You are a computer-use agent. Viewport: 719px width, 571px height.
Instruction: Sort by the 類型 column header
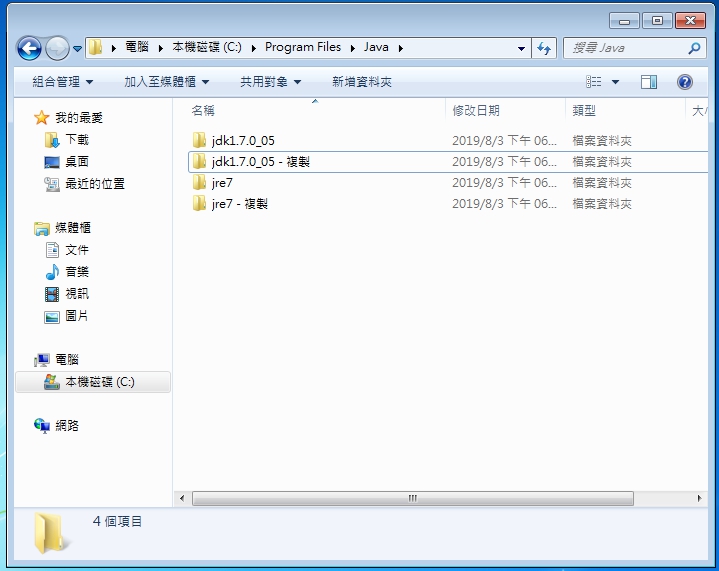pos(584,111)
